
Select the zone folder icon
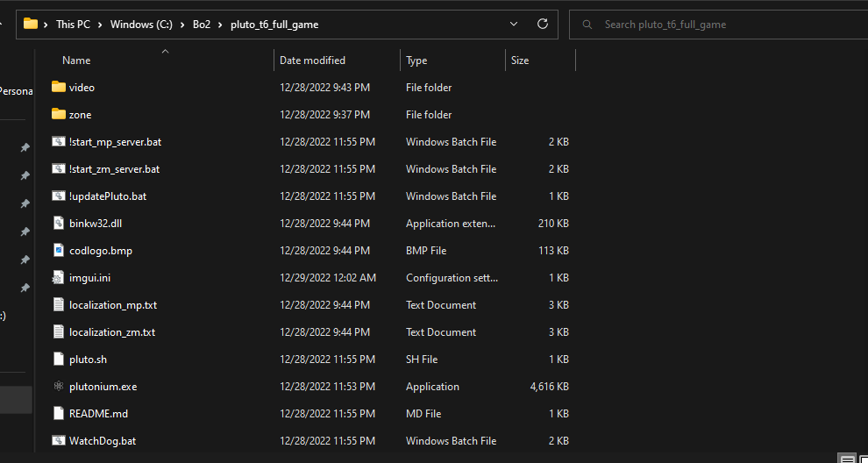coord(59,114)
